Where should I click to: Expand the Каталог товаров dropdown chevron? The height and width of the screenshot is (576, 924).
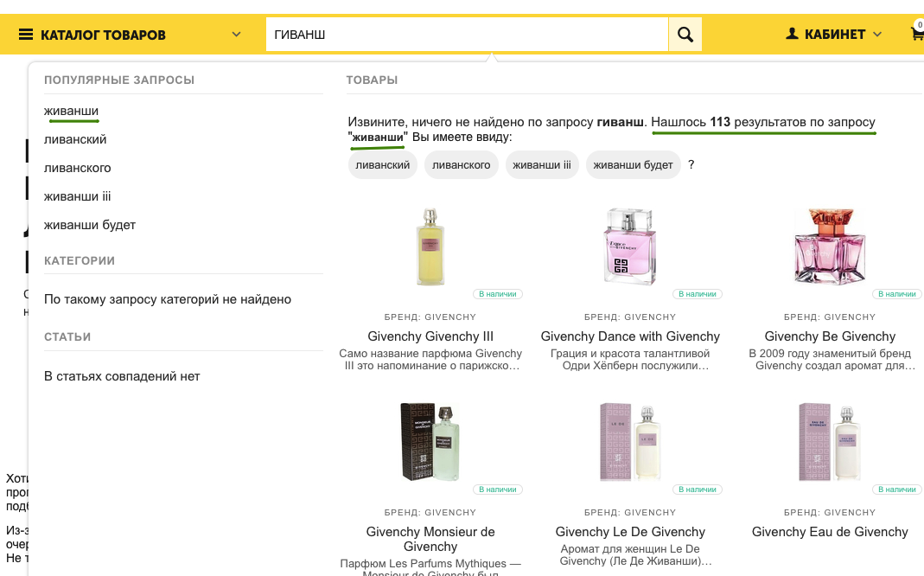[236, 35]
